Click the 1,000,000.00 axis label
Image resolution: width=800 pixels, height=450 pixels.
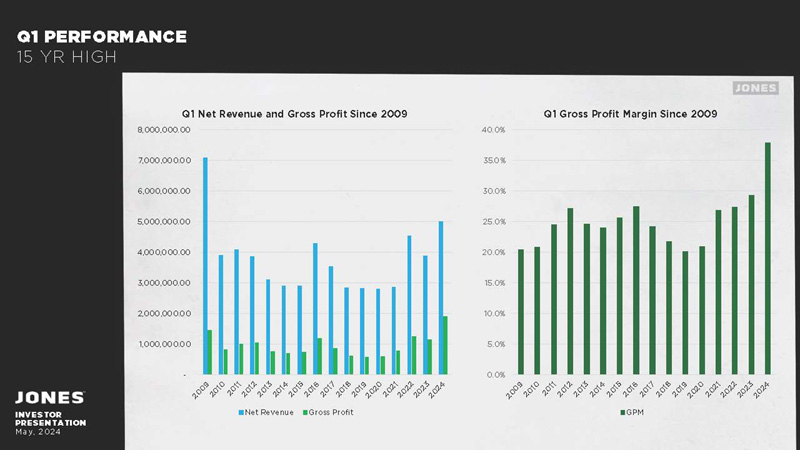point(164,344)
